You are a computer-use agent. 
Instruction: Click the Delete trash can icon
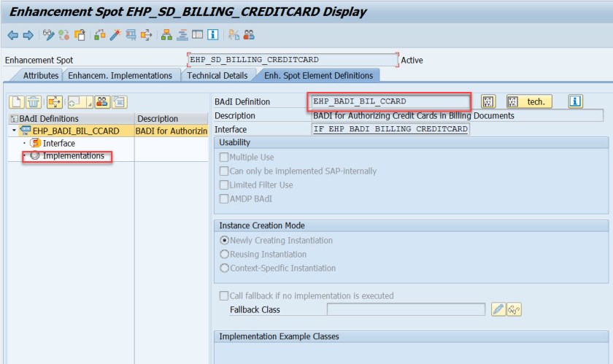(x=34, y=102)
